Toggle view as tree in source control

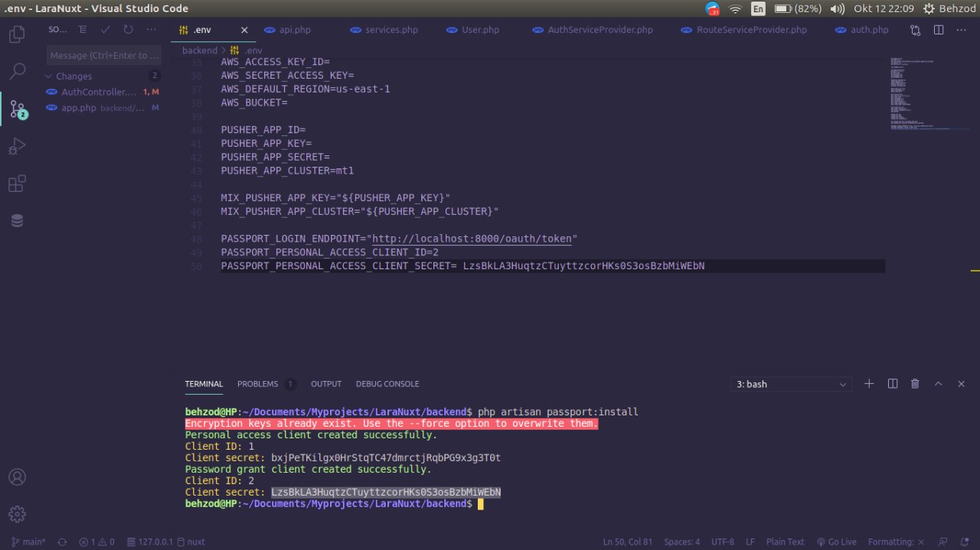pos(83,30)
